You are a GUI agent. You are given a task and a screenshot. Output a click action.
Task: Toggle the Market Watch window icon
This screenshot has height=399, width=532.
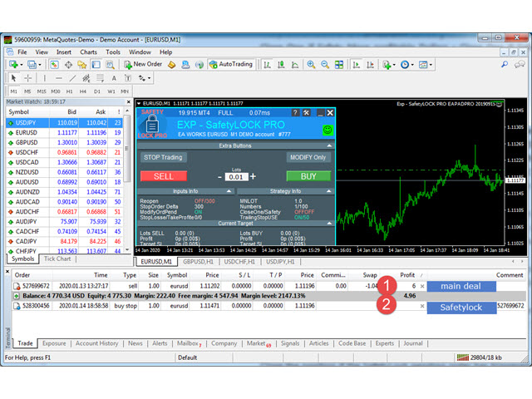[54, 65]
